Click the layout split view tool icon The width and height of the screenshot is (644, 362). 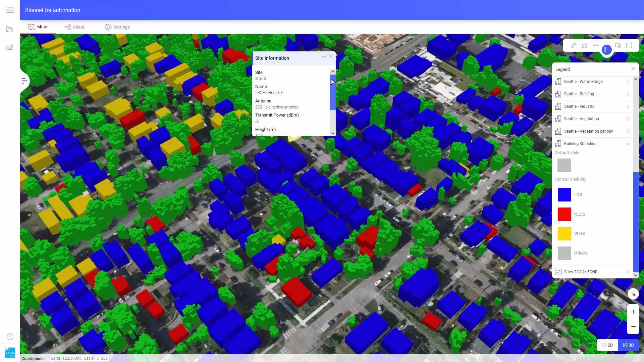(x=629, y=45)
